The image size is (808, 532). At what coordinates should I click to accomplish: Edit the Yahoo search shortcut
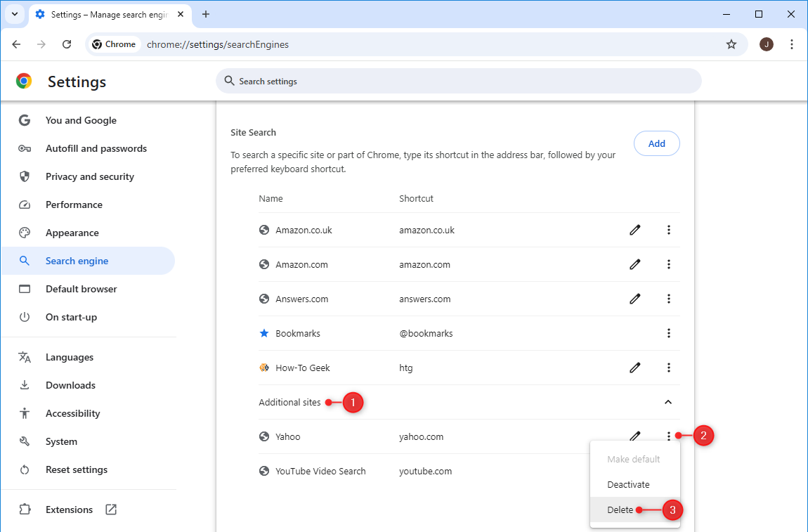(x=635, y=436)
